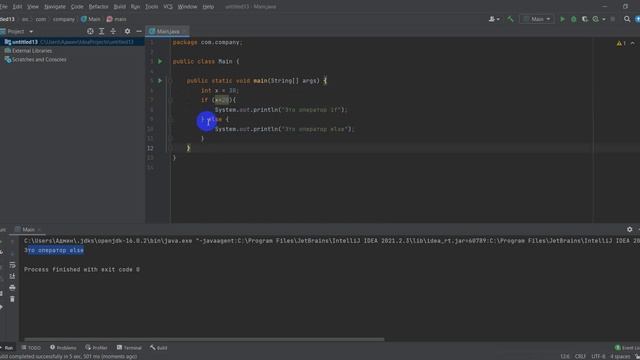Click the chevron beside the warning indicator

coord(633,43)
